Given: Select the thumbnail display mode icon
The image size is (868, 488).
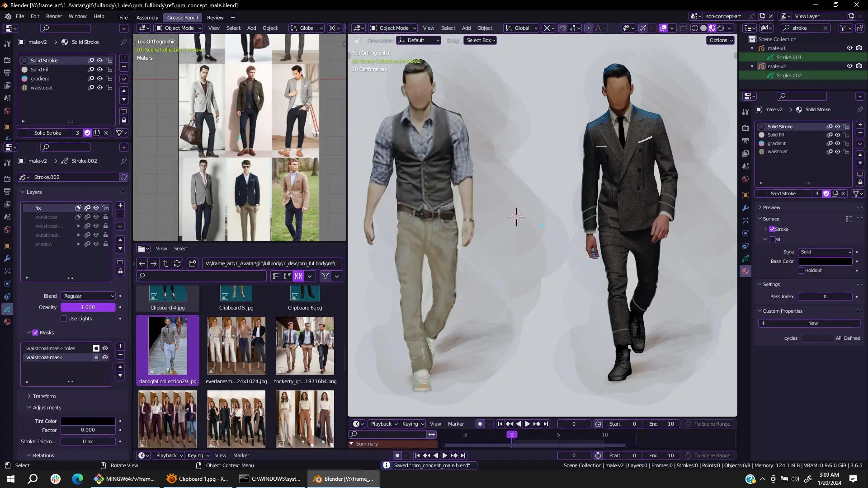Looking at the screenshot, I should pos(298,276).
